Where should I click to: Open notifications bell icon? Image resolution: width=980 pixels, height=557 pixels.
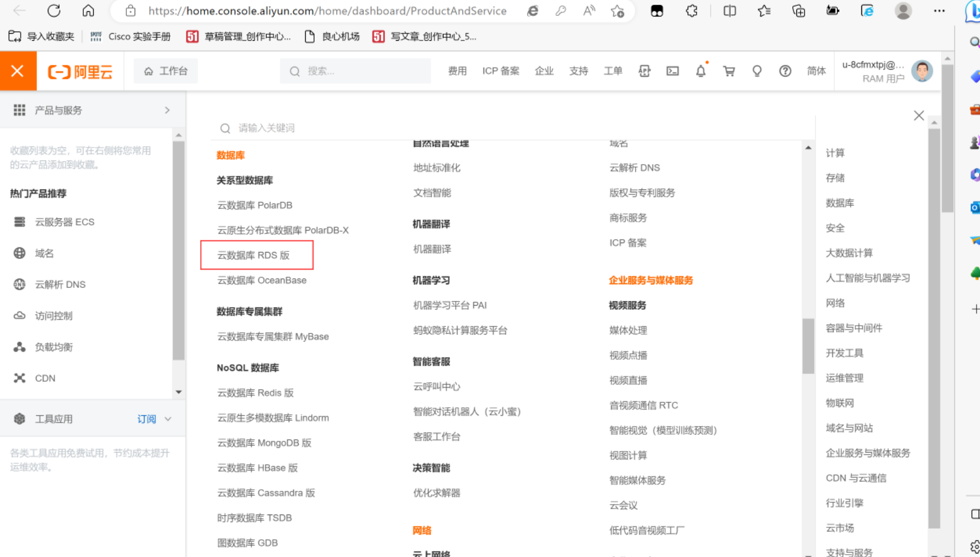tap(701, 71)
